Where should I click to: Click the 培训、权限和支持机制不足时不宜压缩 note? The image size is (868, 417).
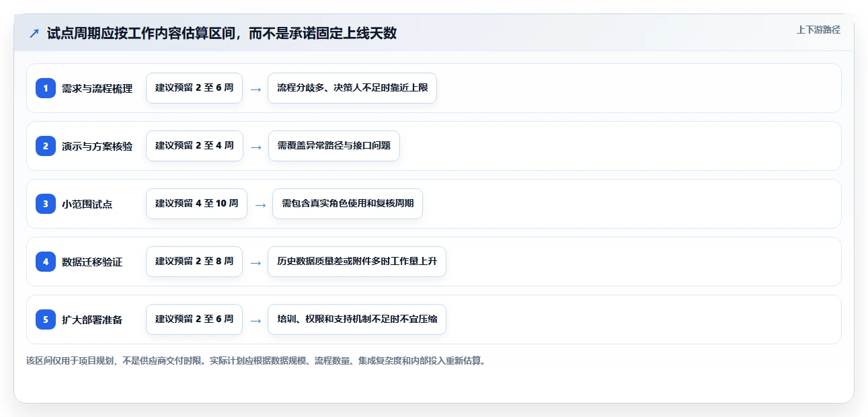click(357, 319)
